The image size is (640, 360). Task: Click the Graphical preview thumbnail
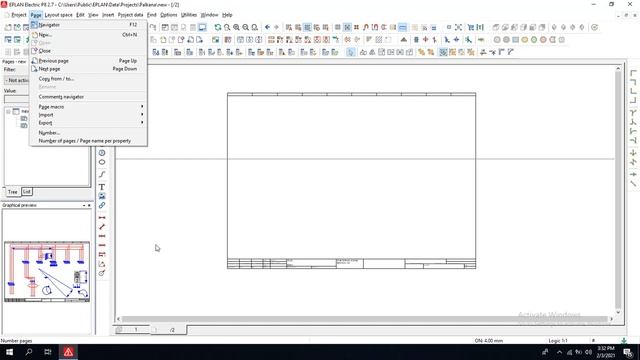point(47,272)
